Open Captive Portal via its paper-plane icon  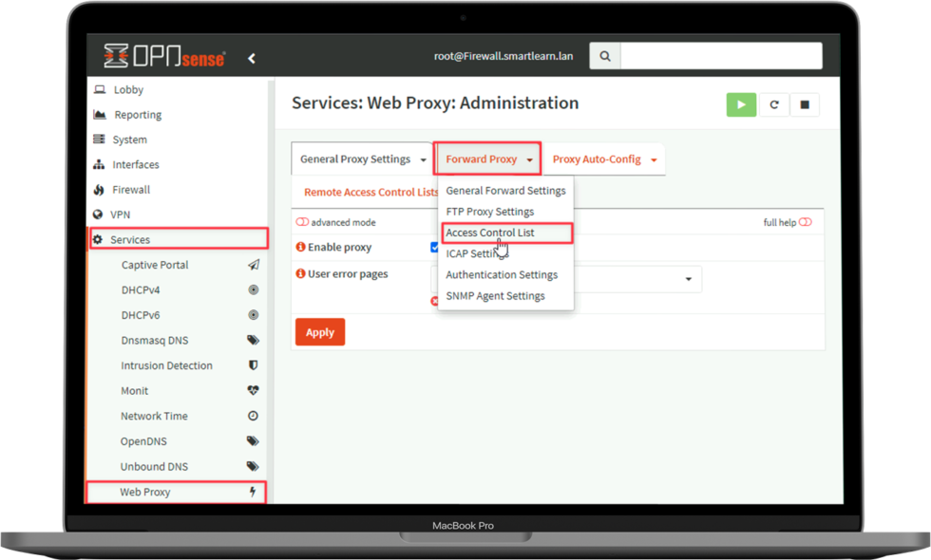(253, 264)
